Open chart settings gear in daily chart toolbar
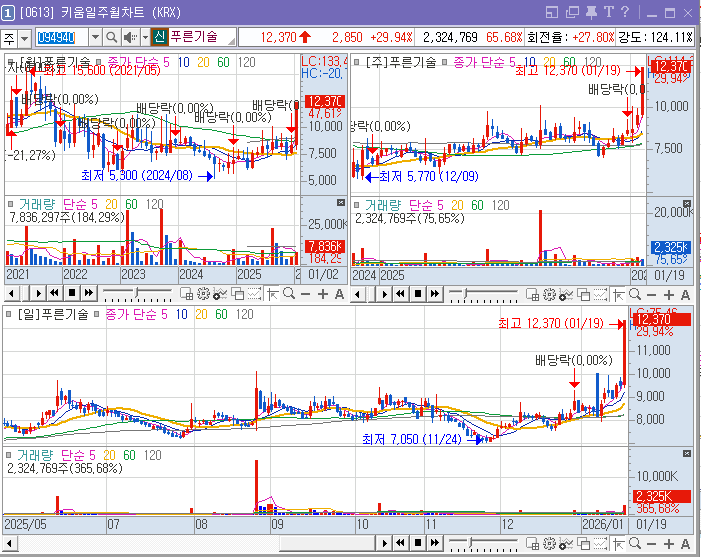 [x=549, y=544]
